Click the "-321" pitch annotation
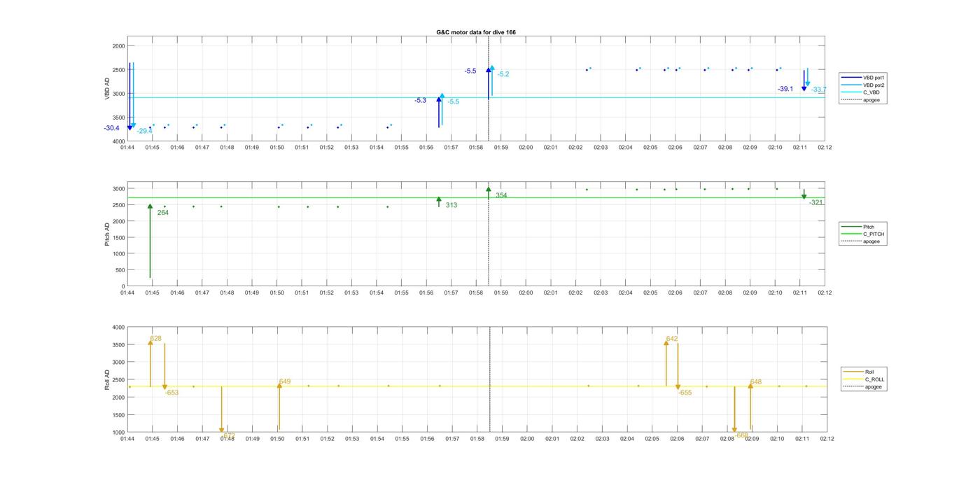The width and height of the screenshot is (980, 485). tap(816, 202)
